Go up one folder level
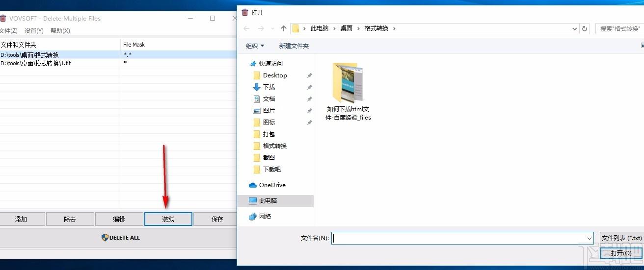Image resolution: width=644 pixels, height=270 pixels. pos(284,28)
